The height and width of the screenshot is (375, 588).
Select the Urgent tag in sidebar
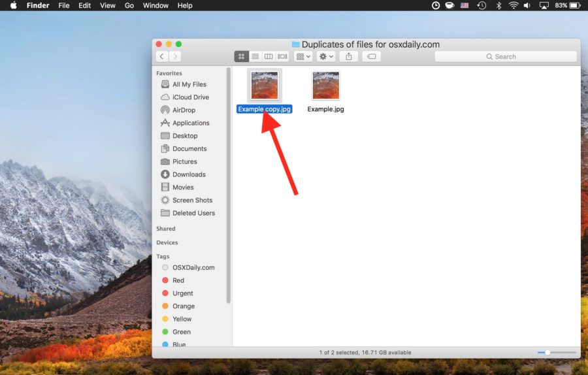point(183,293)
